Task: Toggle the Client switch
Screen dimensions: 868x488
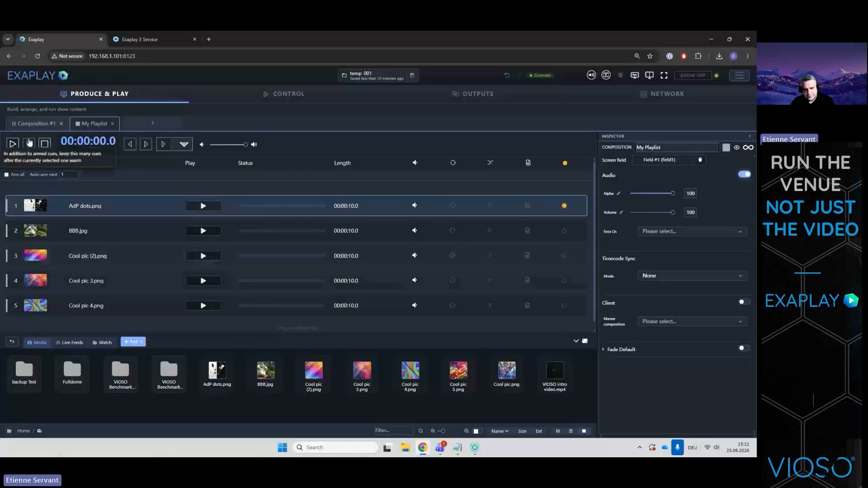Action: [x=744, y=302]
